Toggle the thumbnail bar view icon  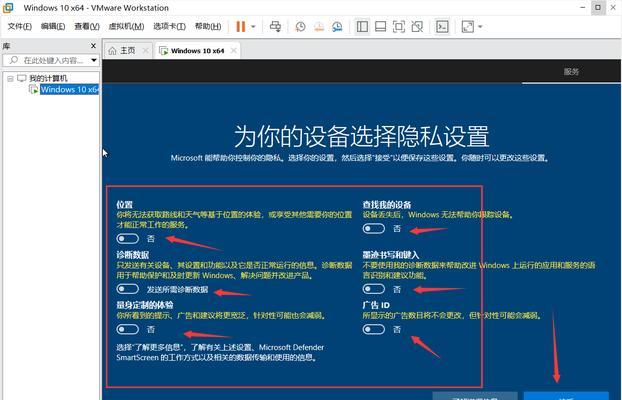coord(380,27)
